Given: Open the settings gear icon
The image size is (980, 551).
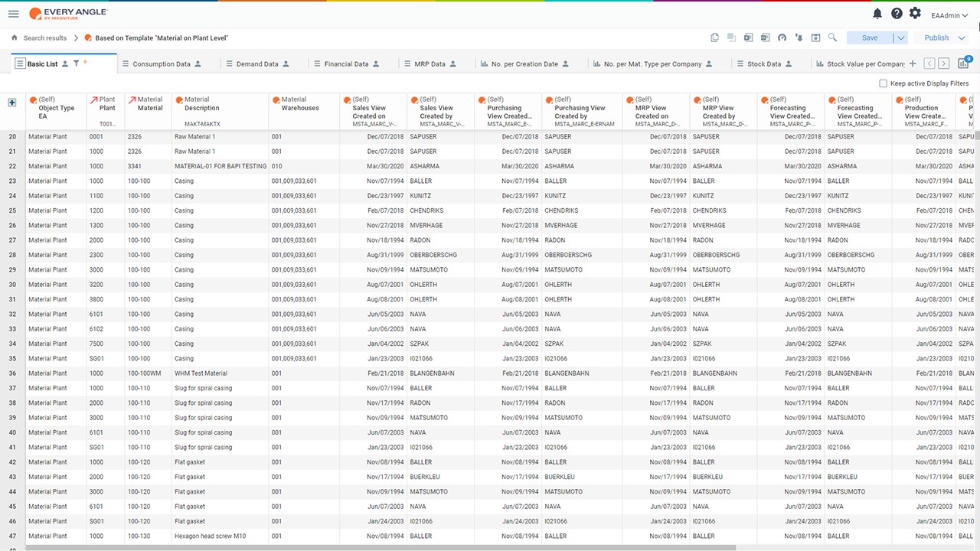Looking at the screenshot, I should coord(915,14).
